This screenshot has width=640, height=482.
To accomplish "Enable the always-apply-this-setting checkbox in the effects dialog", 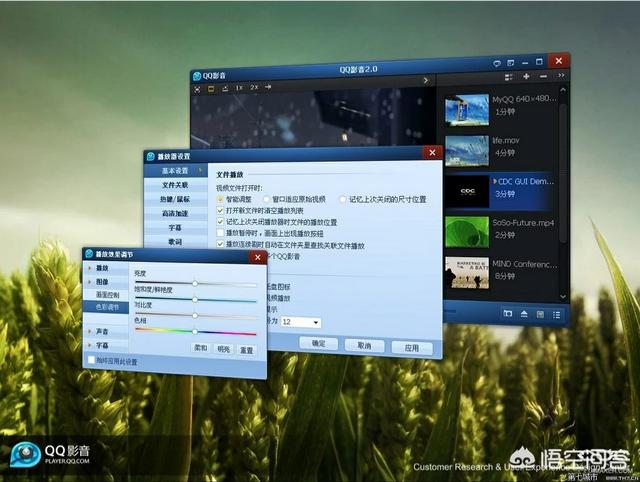I will [92, 360].
